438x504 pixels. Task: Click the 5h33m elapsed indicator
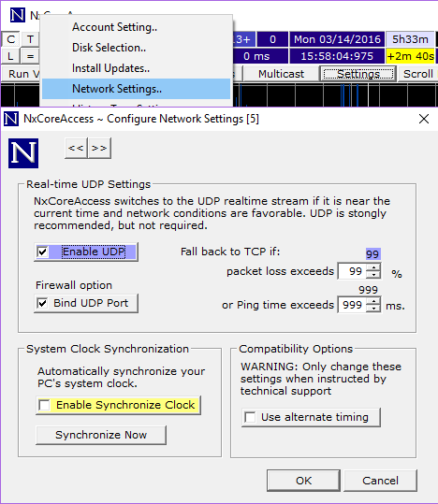coord(410,39)
